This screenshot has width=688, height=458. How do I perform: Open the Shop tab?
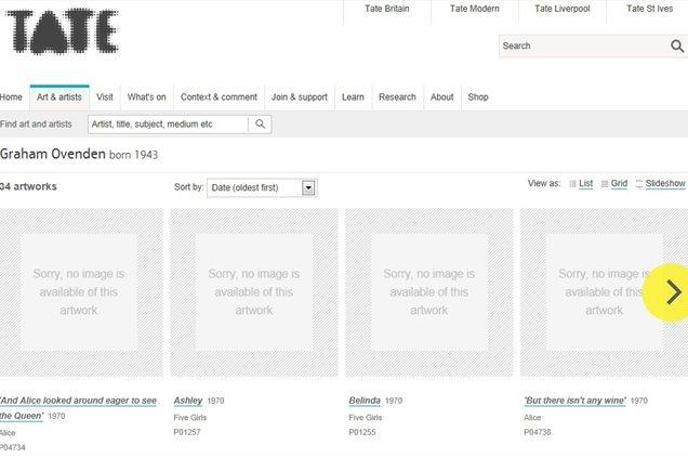point(478,97)
